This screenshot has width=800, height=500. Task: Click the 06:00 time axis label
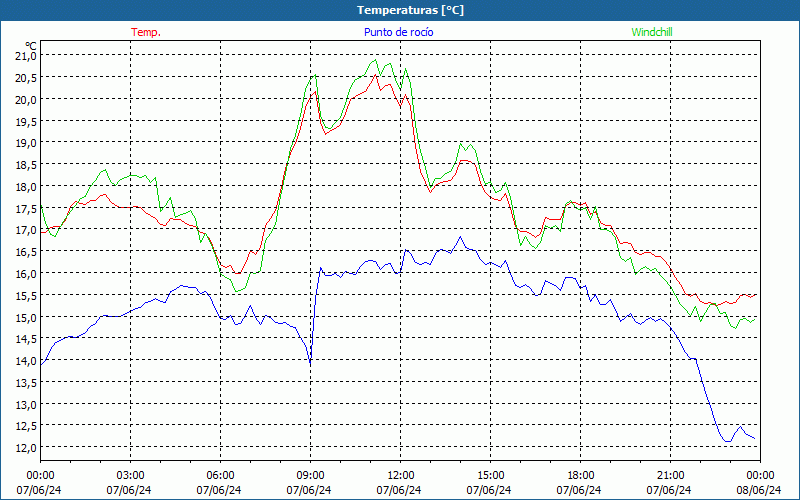[220, 476]
